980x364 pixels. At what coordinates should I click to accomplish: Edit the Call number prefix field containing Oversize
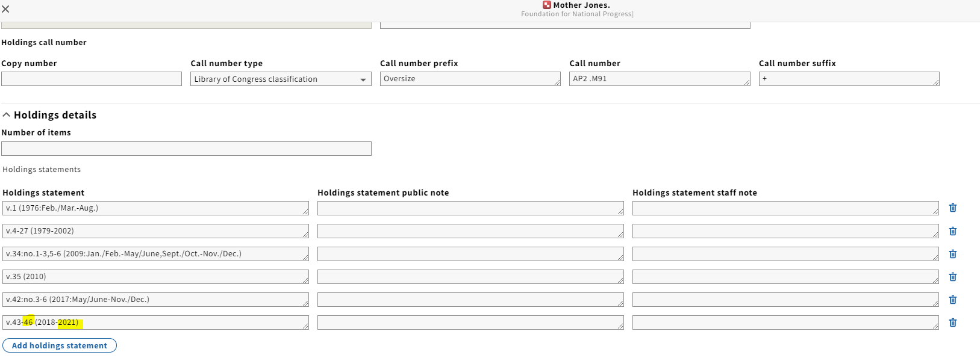pos(470,79)
